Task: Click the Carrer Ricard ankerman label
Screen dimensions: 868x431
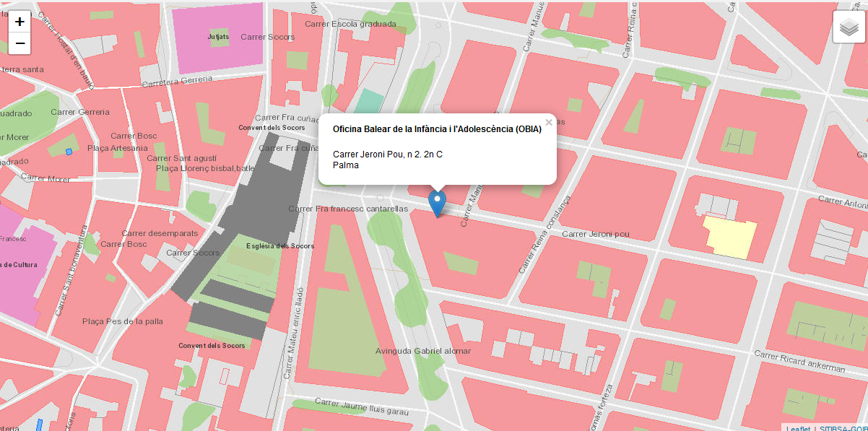Action: tap(799, 361)
